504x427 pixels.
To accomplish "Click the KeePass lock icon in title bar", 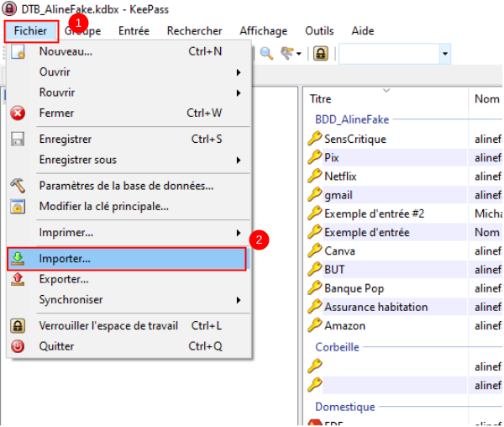I will click(9, 8).
